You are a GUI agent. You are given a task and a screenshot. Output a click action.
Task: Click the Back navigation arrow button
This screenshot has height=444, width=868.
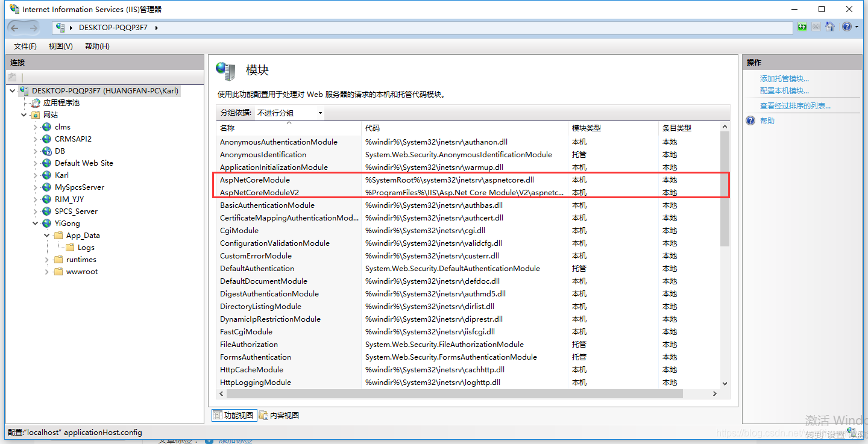[x=15, y=28]
